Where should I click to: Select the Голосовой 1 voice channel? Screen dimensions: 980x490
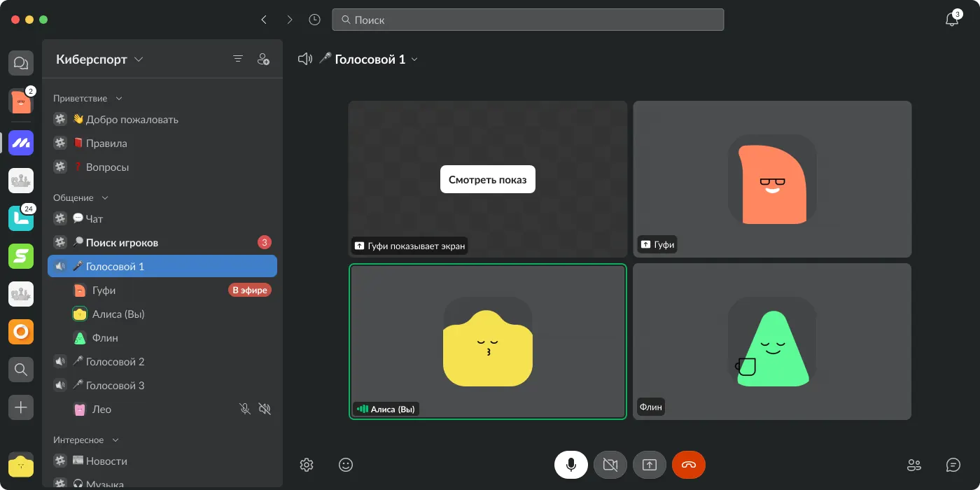click(x=162, y=267)
